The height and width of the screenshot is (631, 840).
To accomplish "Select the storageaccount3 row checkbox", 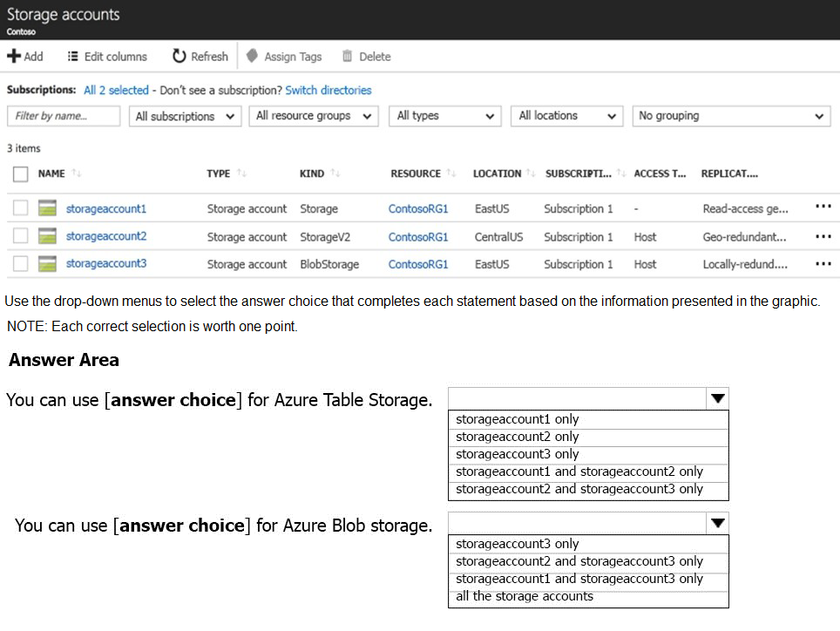I will tap(21, 263).
